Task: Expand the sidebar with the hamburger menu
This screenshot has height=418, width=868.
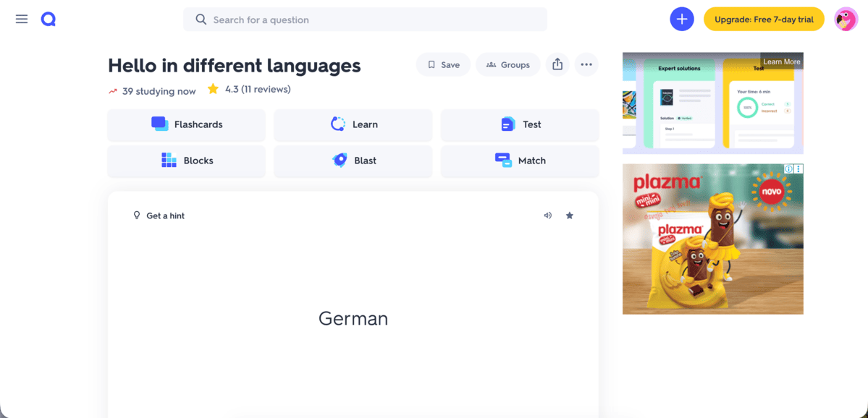Action: coord(21,19)
